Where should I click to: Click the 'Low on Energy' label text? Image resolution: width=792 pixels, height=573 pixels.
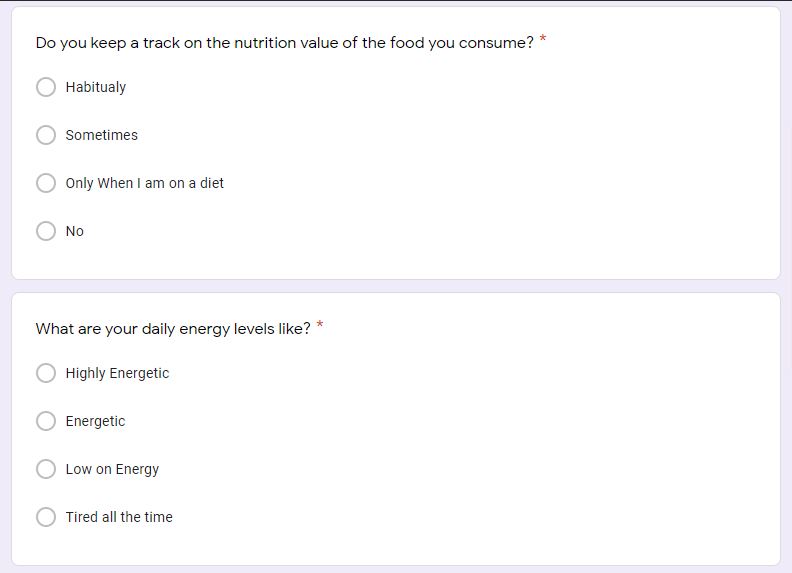(x=112, y=469)
